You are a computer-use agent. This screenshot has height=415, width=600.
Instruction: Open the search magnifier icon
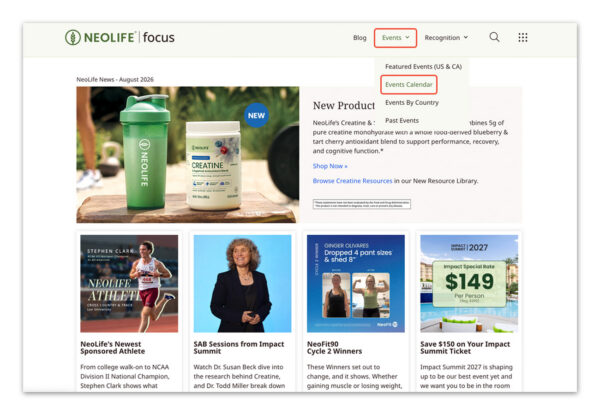tap(494, 37)
